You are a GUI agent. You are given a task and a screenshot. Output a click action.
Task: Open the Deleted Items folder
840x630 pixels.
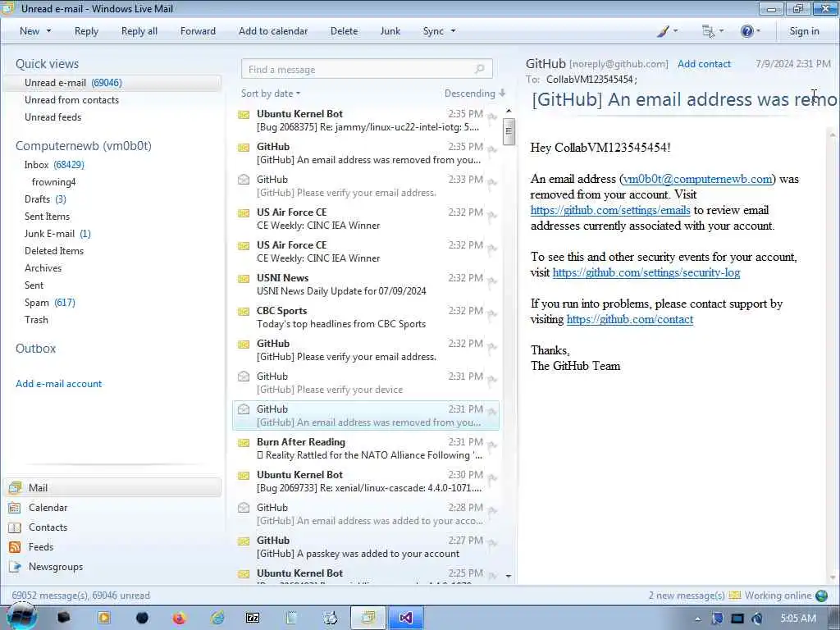(x=54, y=251)
